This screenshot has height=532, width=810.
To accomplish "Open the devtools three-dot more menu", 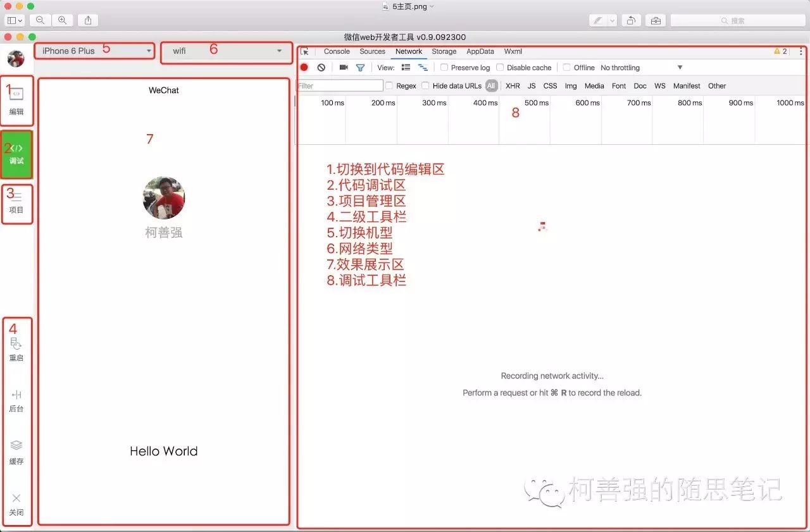I will pos(801,51).
